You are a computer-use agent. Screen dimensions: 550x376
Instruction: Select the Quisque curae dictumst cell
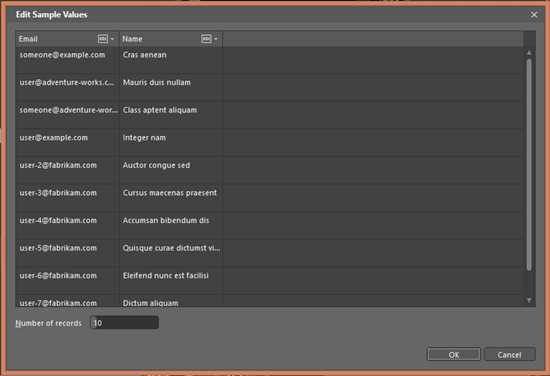tap(170, 253)
